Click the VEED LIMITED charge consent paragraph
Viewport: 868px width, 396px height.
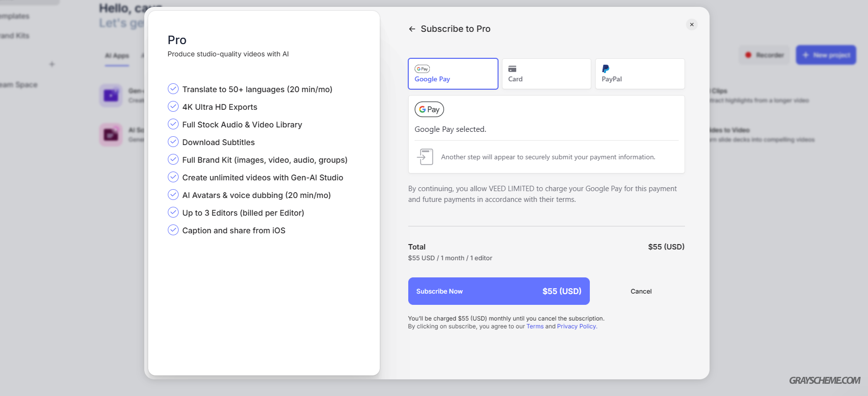tap(542, 194)
